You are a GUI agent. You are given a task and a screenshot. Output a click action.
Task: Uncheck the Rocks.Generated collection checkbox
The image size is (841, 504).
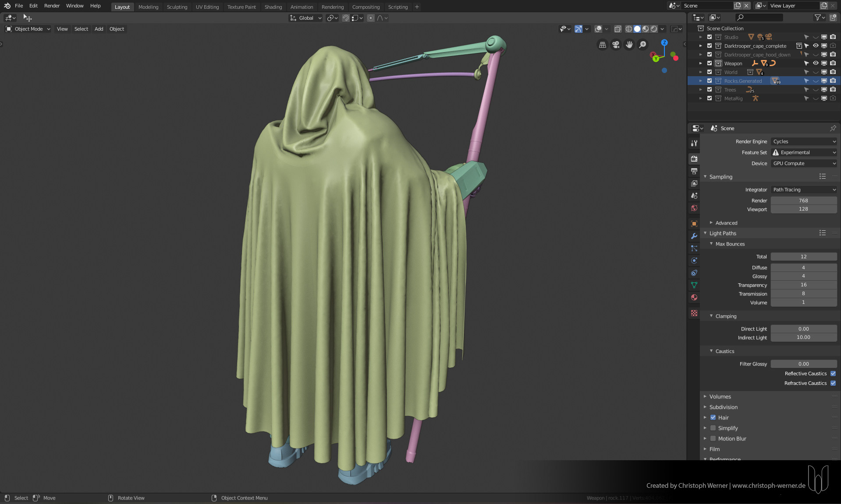(710, 81)
